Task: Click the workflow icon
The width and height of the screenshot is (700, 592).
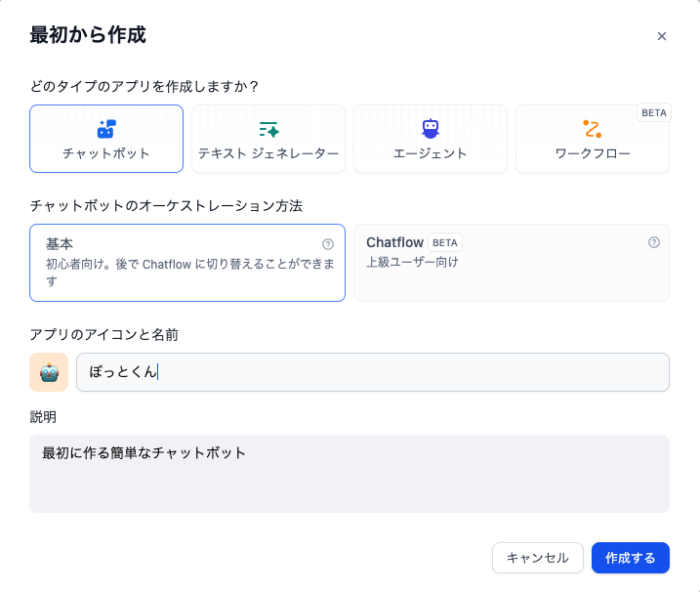Action: pos(592,129)
